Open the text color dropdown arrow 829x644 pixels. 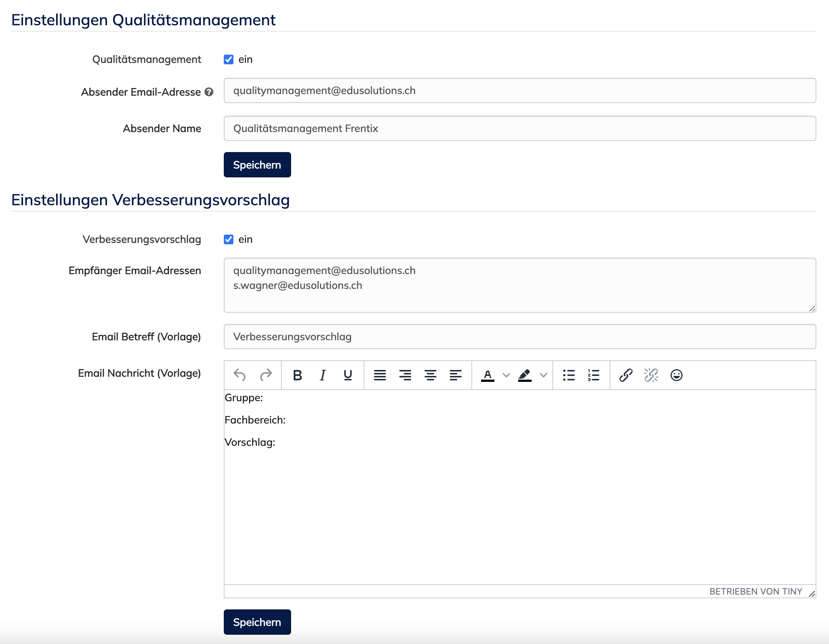[506, 375]
